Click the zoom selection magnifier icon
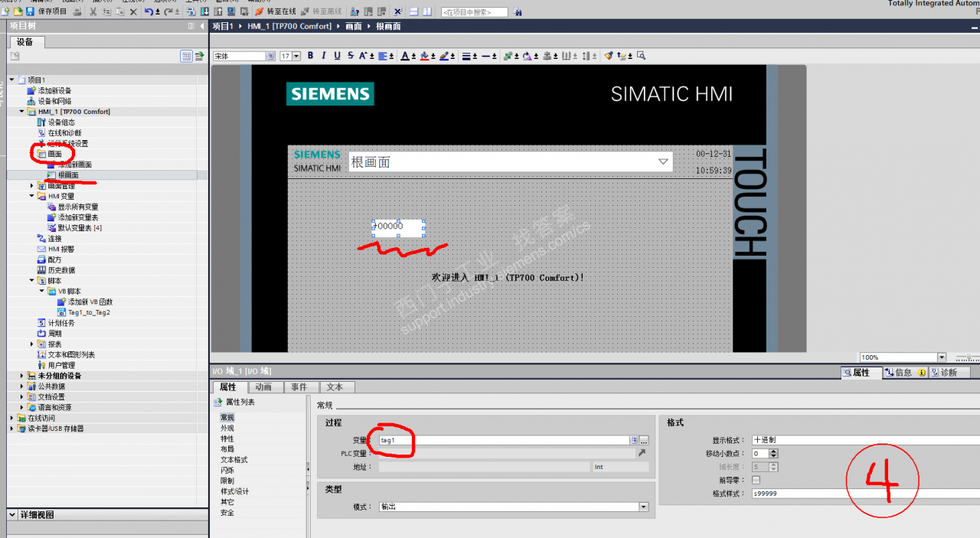Viewport: 980px width, 538px height. [642, 56]
